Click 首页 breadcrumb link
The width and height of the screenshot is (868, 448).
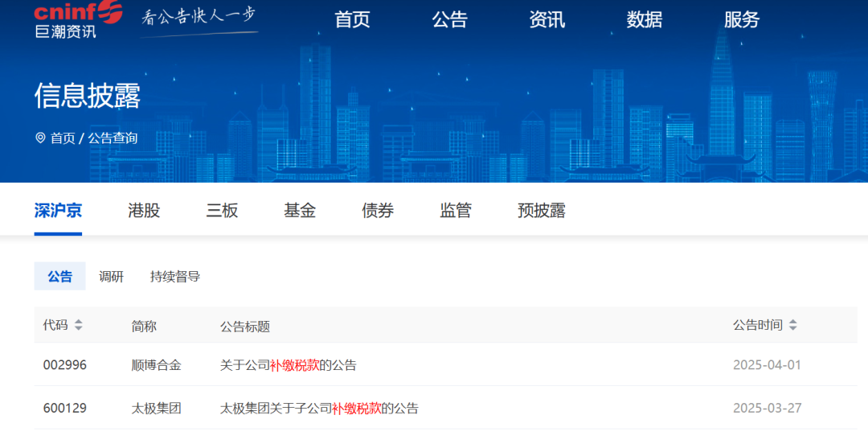point(63,138)
